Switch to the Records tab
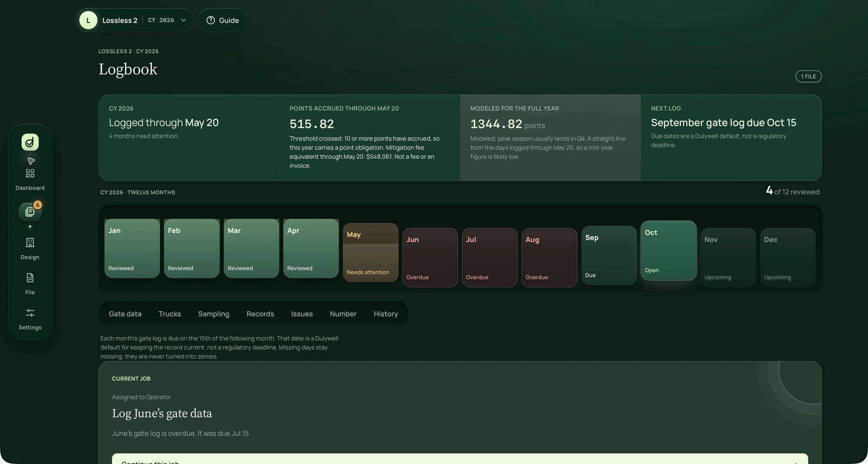868x464 pixels. coord(260,314)
